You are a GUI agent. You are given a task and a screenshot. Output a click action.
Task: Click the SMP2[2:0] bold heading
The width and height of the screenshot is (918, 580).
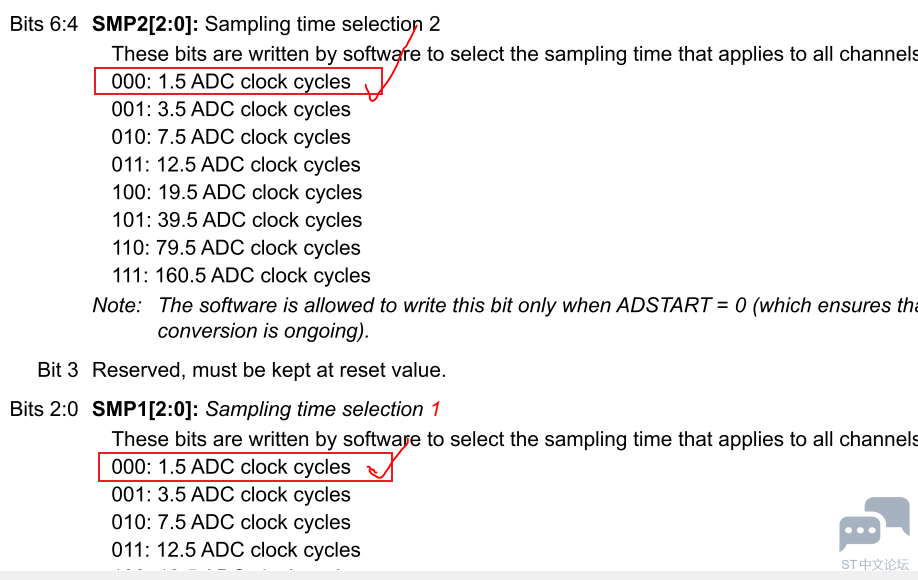tap(145, 24)
